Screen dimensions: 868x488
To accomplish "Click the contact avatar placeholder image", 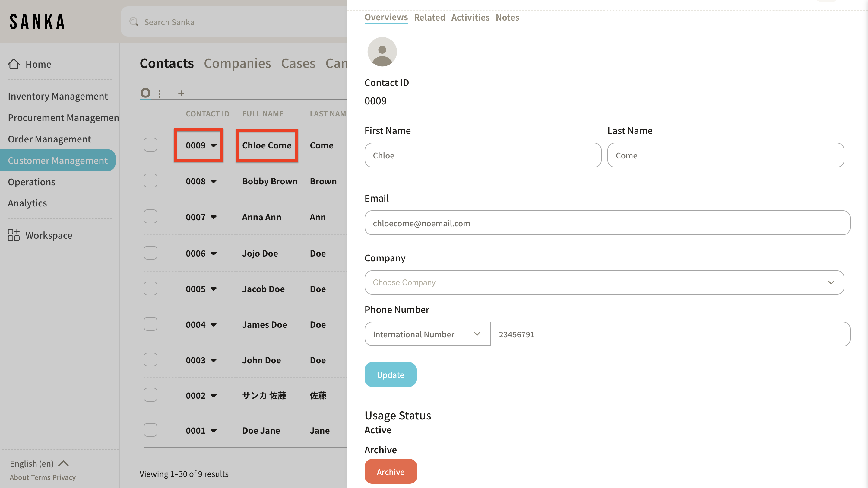I will [x=382, y=52].
